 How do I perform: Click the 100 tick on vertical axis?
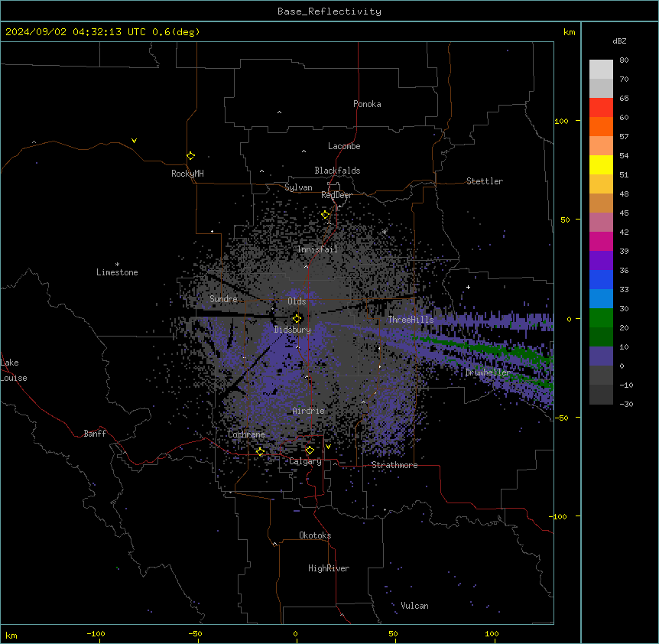(x=561, y=121)
